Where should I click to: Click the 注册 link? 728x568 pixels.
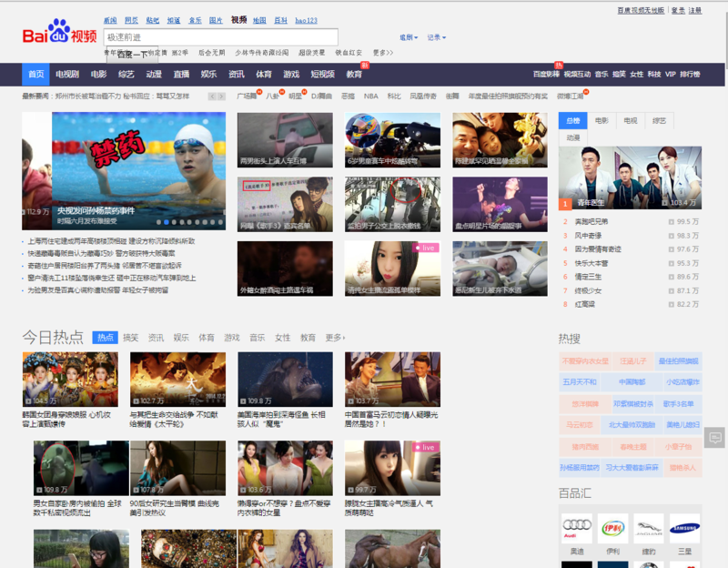click(x=695, y=10)
